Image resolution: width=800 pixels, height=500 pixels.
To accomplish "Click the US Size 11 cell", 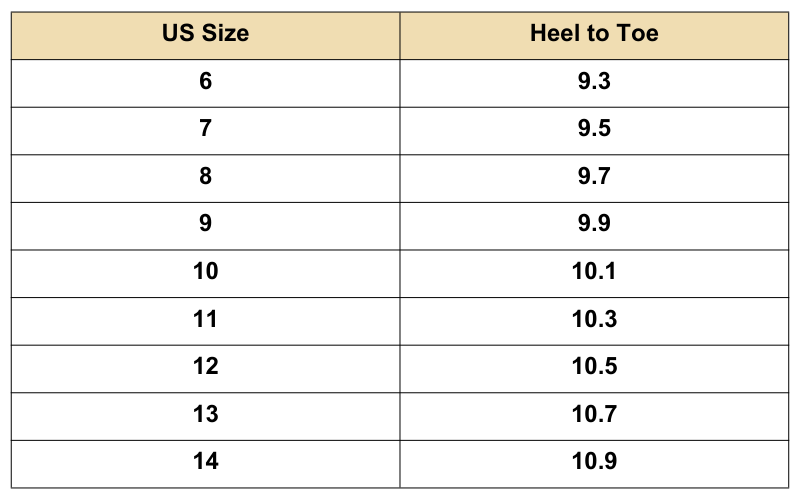I will tap(205, 320).
